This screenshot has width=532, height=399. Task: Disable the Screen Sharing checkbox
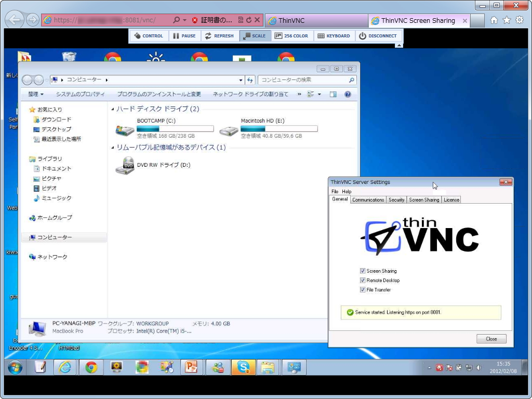363,271
